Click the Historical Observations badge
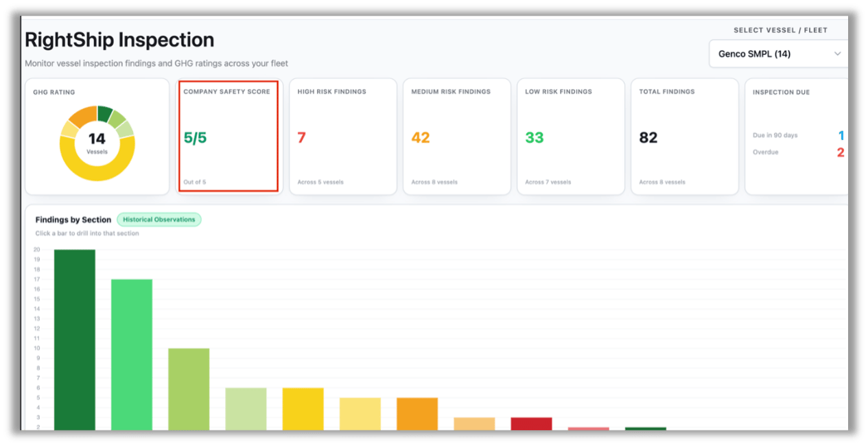 pos(159,220)
